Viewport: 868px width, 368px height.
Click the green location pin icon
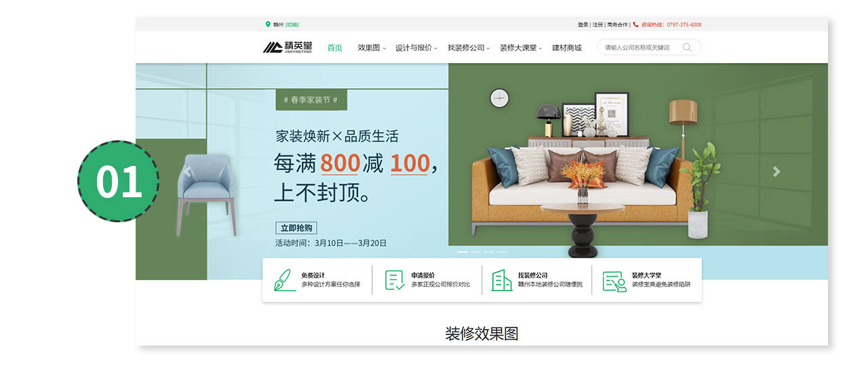coord(268,24)
